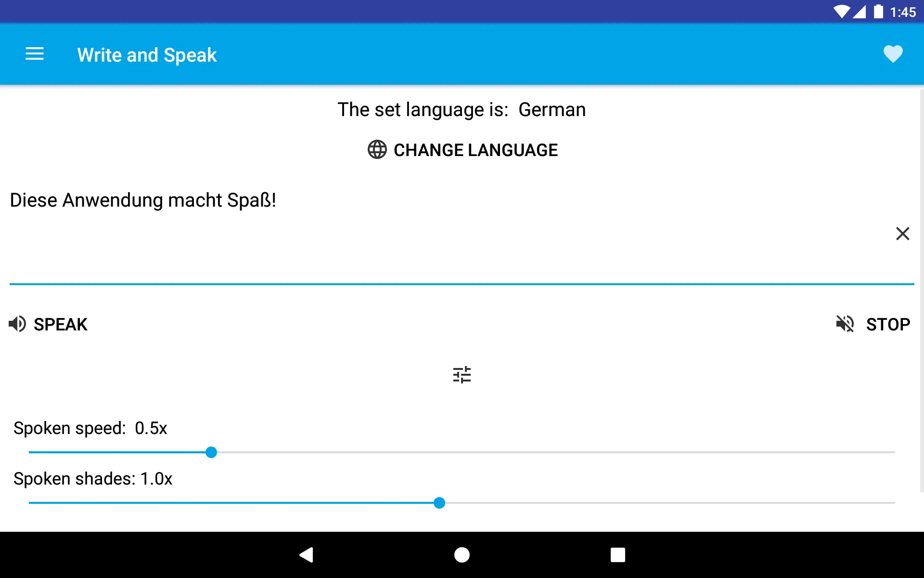Click STOP to halt speech
924x578 pixels.
pos(874,324)
